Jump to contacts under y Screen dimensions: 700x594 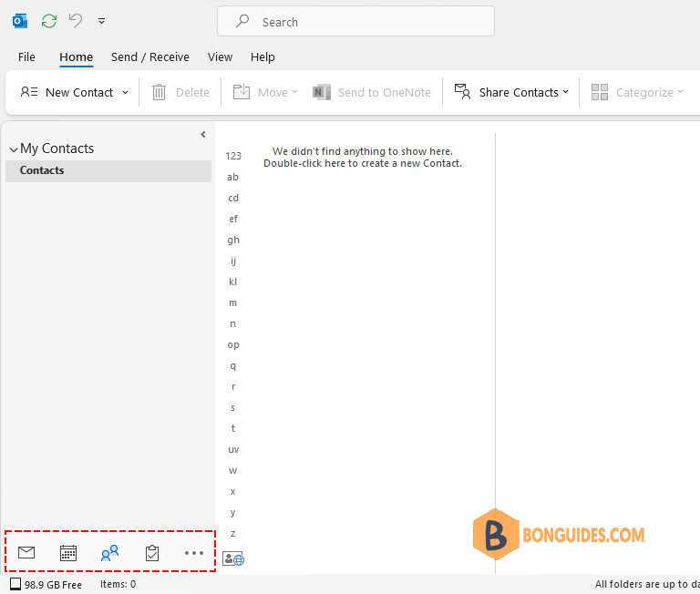coord(232,513)
